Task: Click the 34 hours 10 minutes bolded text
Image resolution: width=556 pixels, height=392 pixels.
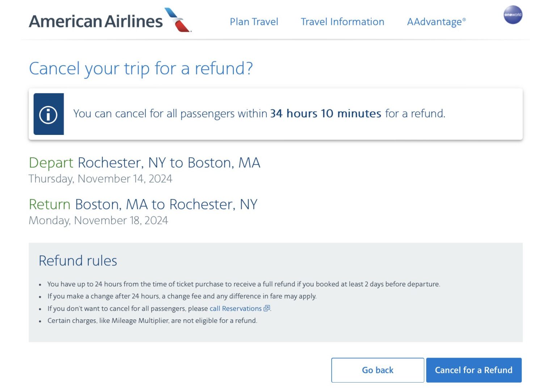Action: point(325,113)
